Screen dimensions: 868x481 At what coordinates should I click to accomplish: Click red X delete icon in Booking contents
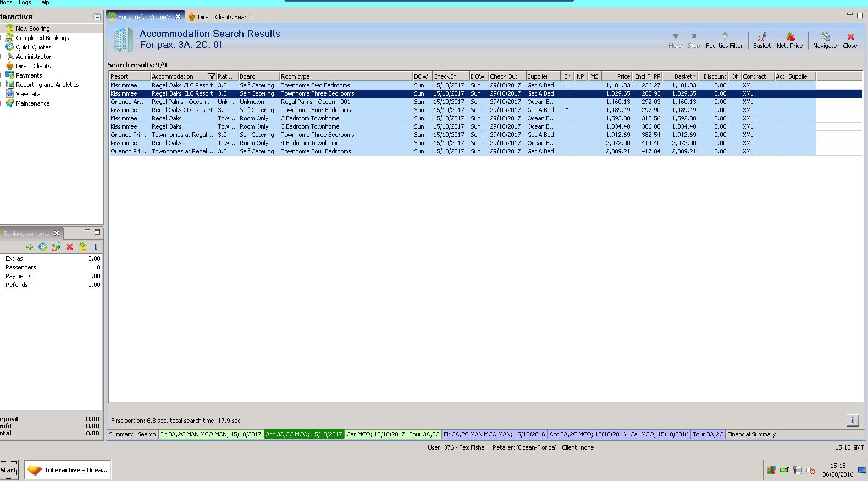click(x=69, y=247)
